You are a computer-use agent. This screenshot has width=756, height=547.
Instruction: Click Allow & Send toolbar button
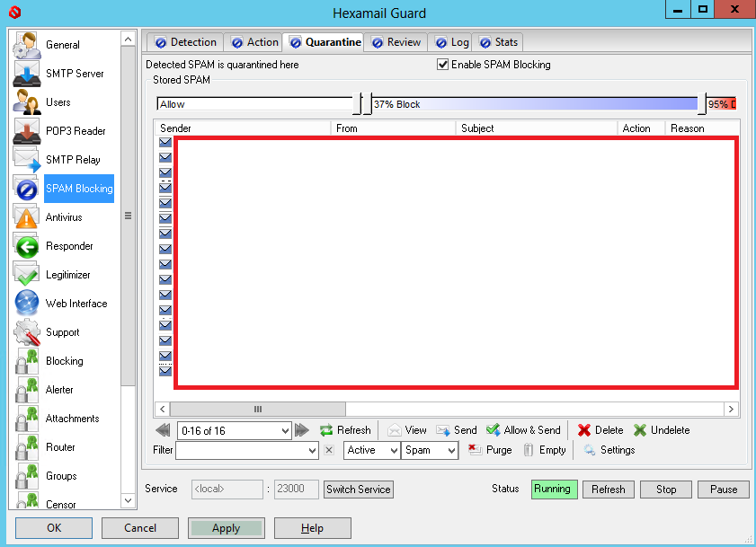[x=523, y=430]
